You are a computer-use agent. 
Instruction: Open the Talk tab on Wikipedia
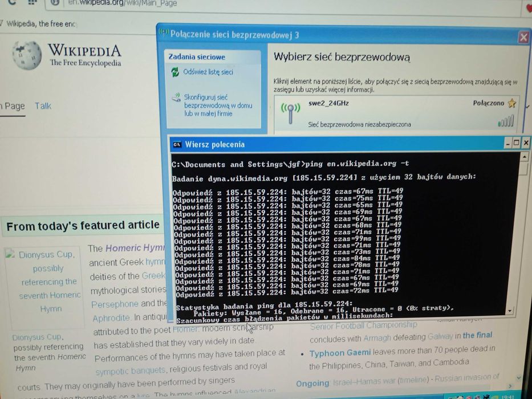(43, 106)
